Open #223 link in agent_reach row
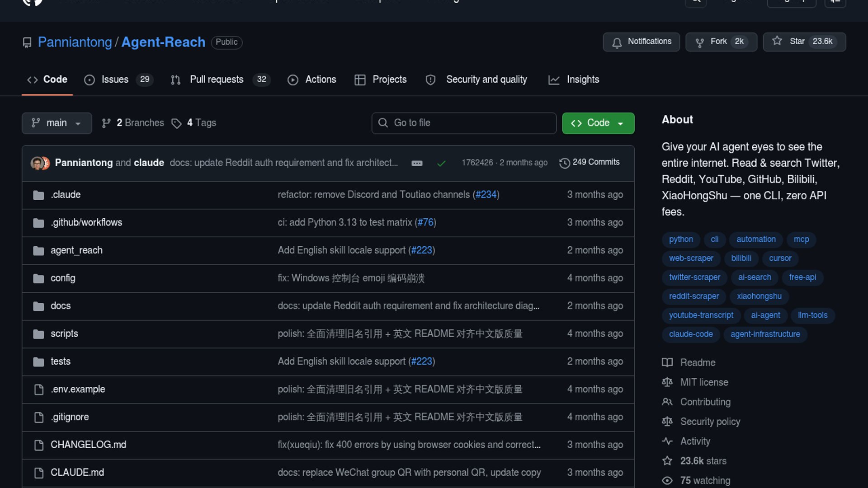Screen dimensions: 868x488 422,250
